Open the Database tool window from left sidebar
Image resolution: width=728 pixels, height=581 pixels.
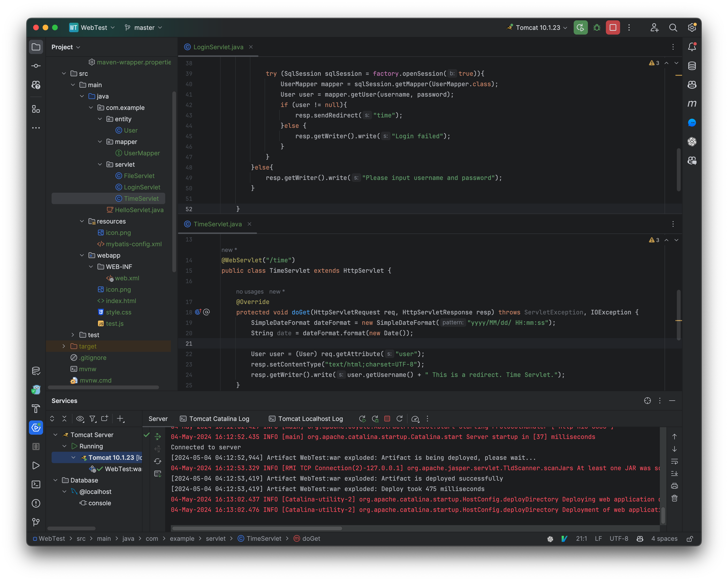[36, 371]
